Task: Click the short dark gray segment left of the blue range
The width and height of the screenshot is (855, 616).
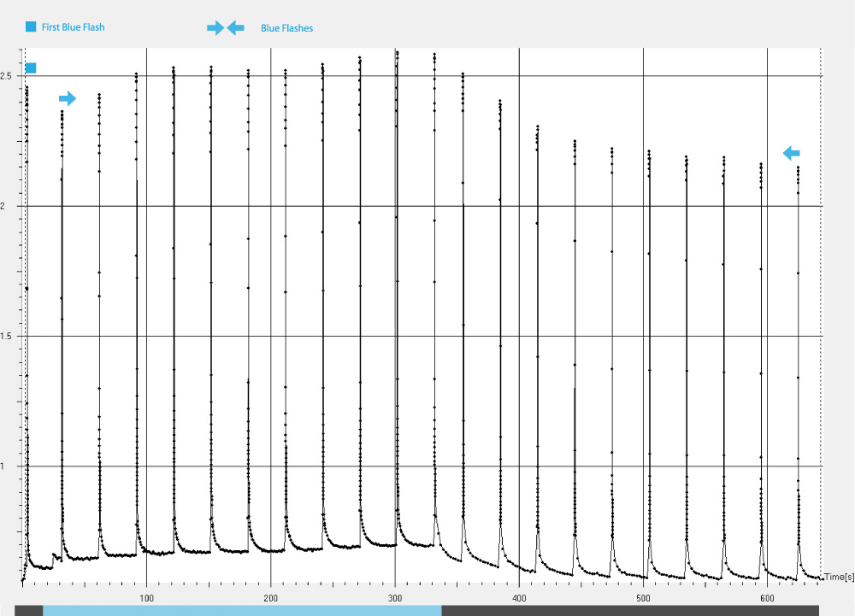Action: tap(29, 610)
